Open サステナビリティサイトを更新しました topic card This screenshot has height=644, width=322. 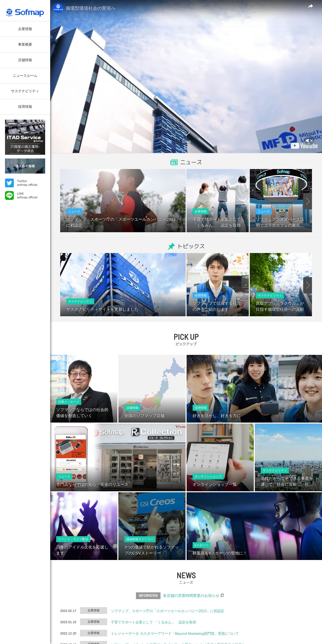(123, 285)
